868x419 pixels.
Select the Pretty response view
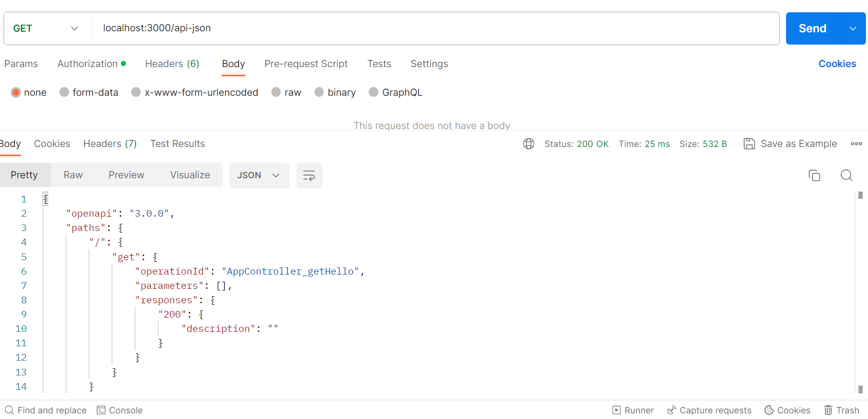pyautogui.click(x=25, y=175)
